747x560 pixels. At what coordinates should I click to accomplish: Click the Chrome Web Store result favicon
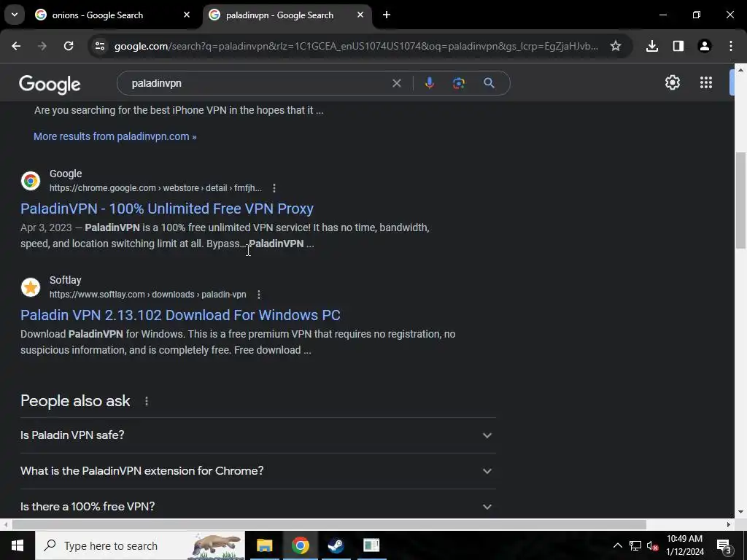31,181
